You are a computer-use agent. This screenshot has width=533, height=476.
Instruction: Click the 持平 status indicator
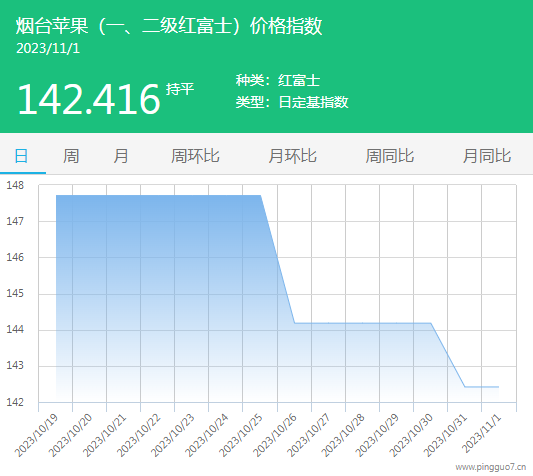click(180, 89)
